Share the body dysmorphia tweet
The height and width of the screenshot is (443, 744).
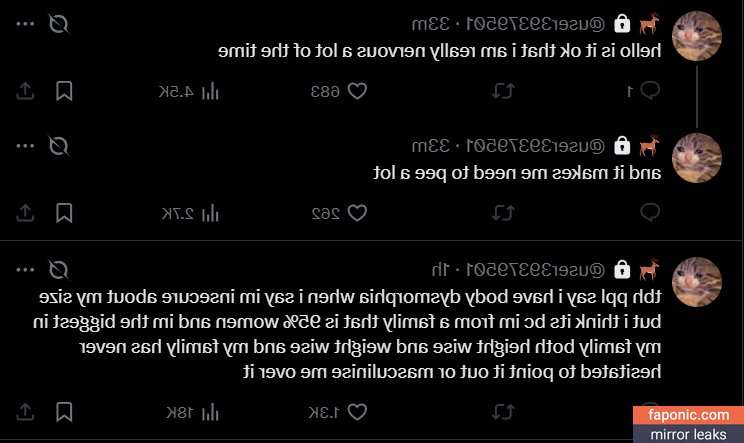pyautogui.click(x=26, y=411)
